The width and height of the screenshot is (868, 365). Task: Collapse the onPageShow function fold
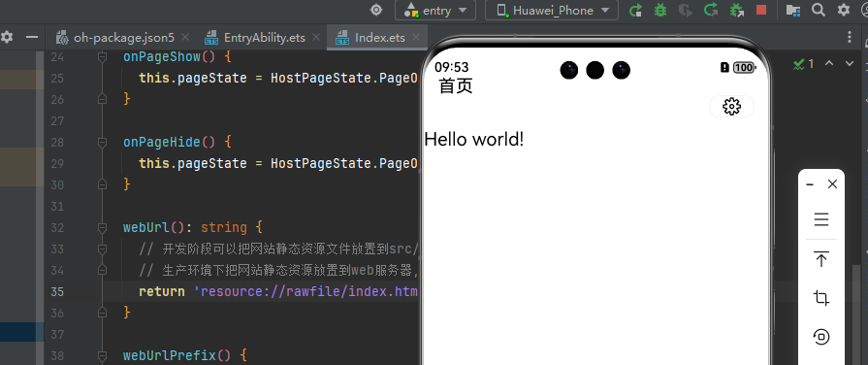click(102, 56)
